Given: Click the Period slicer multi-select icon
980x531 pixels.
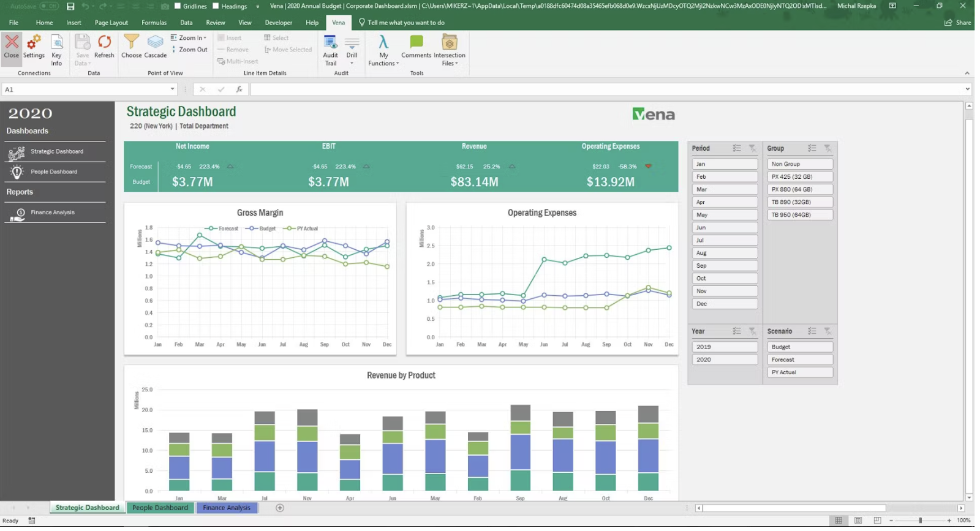Looking at the screenshot, I should click(x=737, y=148).
